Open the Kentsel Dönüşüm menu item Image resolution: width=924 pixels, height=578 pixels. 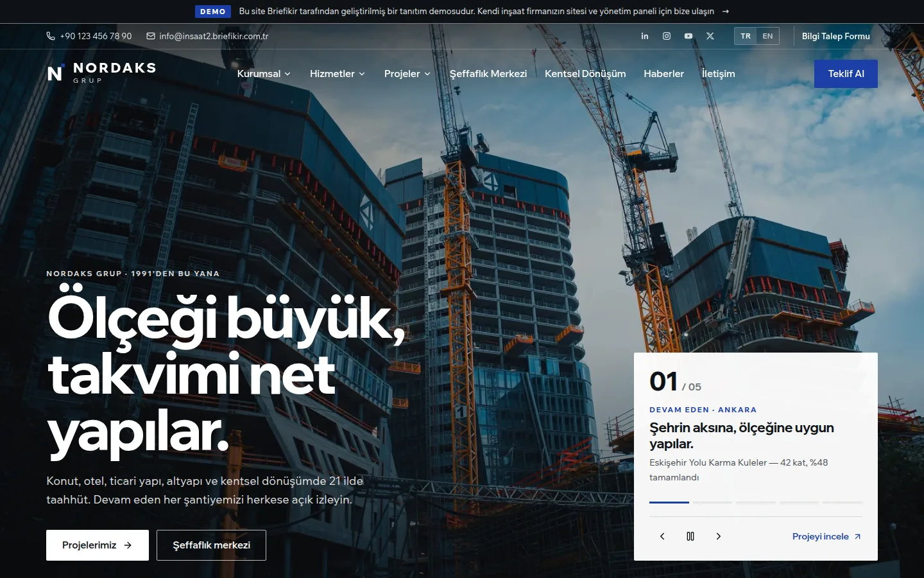pyautogui.click(x=585, y=74)
